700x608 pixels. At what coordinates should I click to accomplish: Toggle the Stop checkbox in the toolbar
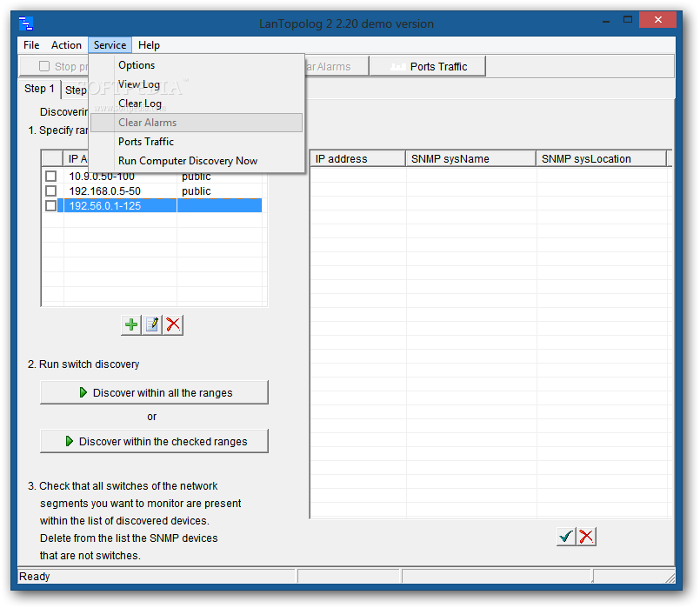[x=44, y=66]
